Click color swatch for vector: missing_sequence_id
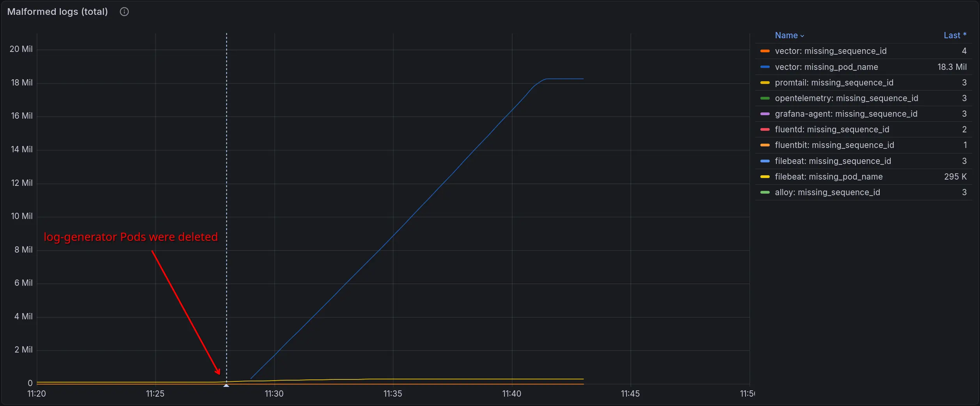This screenshot has width=980, height=406. 765,51
